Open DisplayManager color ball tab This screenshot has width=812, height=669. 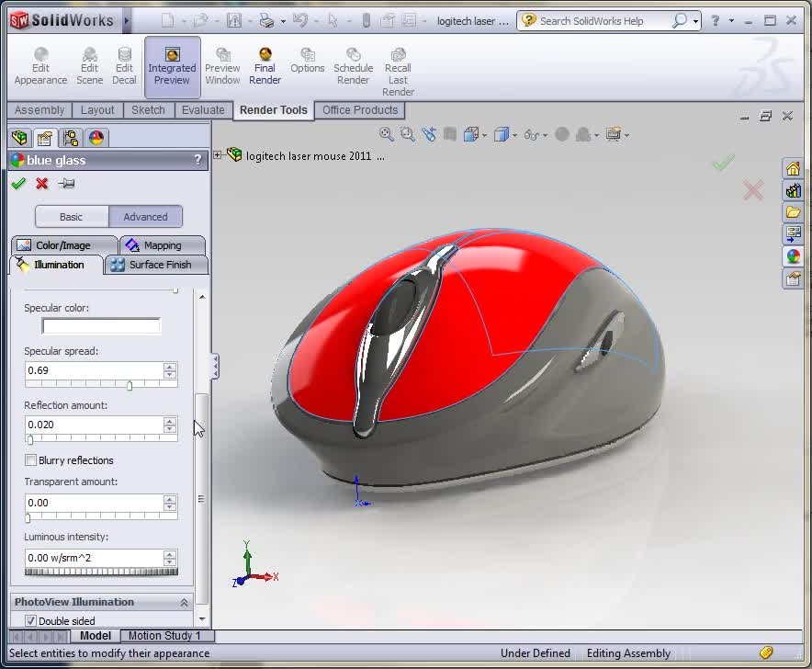pyautogui.click(x=96, y=138)
